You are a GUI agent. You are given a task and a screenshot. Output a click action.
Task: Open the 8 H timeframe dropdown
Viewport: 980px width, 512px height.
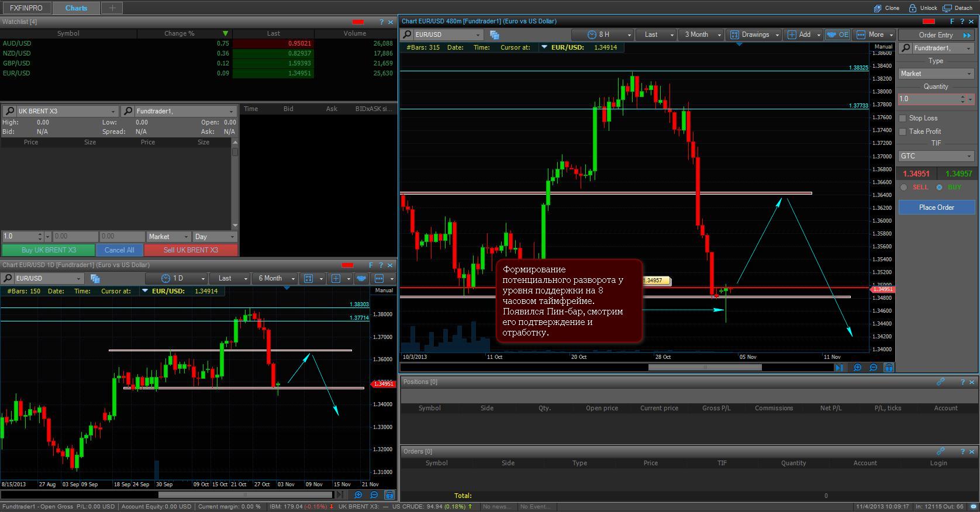tap(602, 34)
